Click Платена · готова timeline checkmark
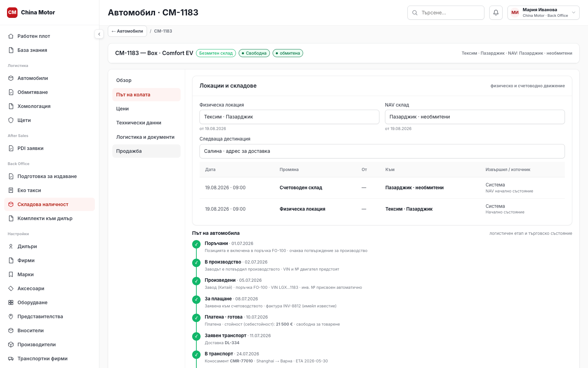 196,318
